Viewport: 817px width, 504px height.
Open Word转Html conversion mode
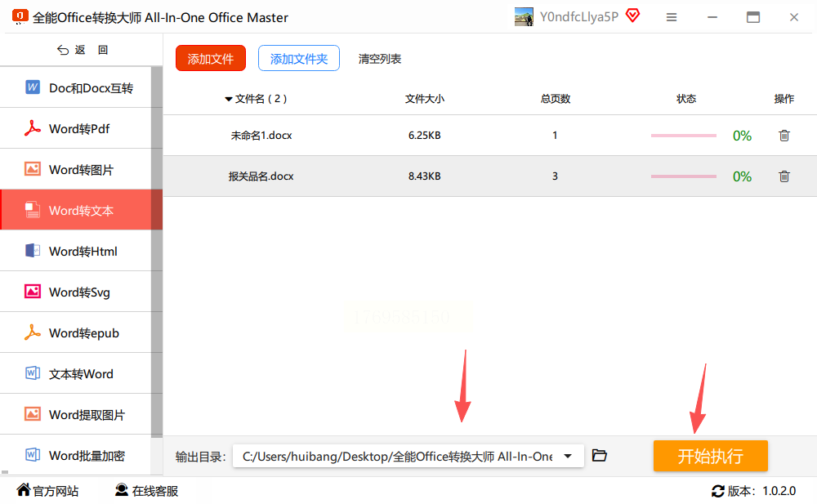76,251
